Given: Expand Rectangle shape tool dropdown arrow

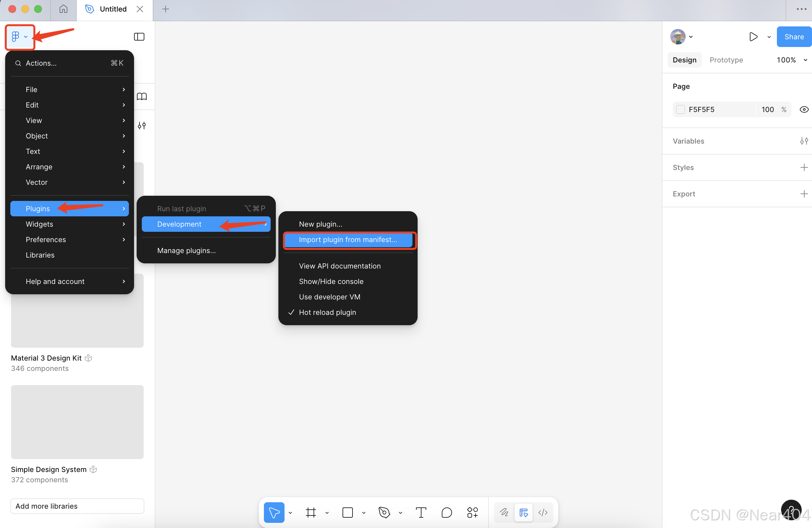Looking at the screenshot, I should click(364, 513).
